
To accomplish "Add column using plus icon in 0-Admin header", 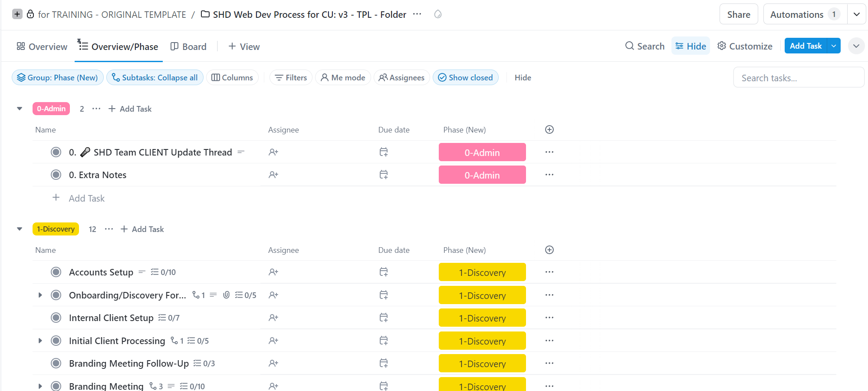I will [549, 129].
